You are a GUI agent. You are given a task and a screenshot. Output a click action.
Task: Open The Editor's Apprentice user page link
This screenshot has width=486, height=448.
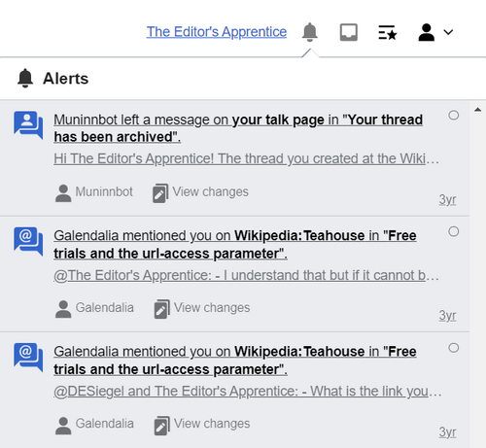(x=217, y=32)
